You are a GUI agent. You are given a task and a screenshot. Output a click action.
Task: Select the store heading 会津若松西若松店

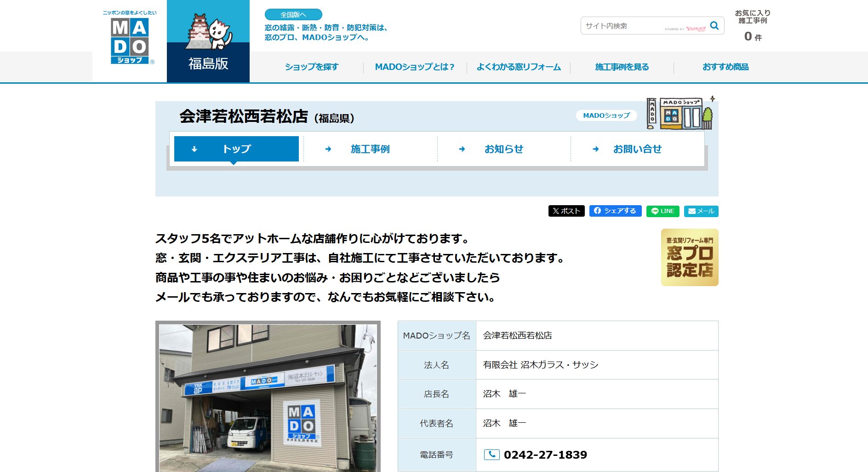pyautogui.click(x=244, y=116)
